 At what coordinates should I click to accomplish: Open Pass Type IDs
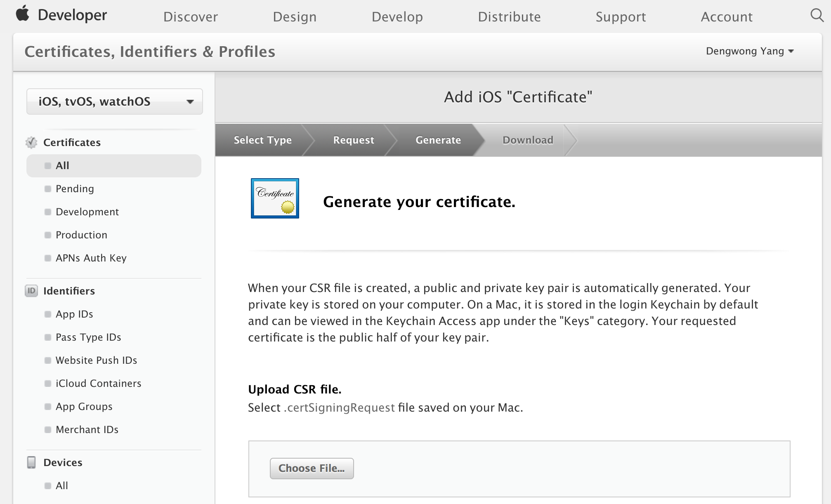tap(88, 337)
